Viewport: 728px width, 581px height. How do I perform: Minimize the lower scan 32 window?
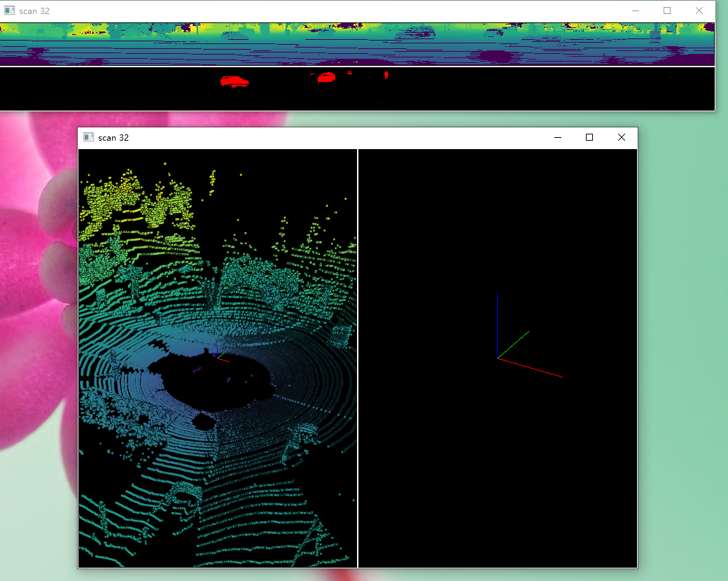(x=557, y=137)
